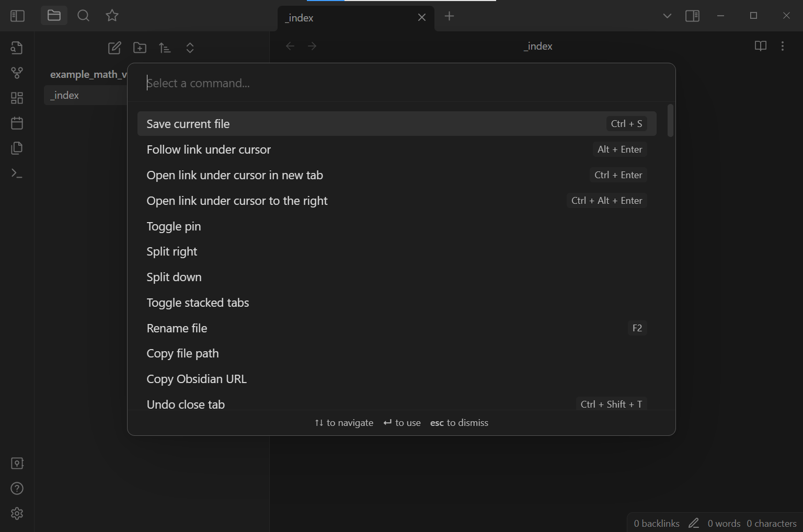Run Copy Obsidian URL command

click(397, 379)
